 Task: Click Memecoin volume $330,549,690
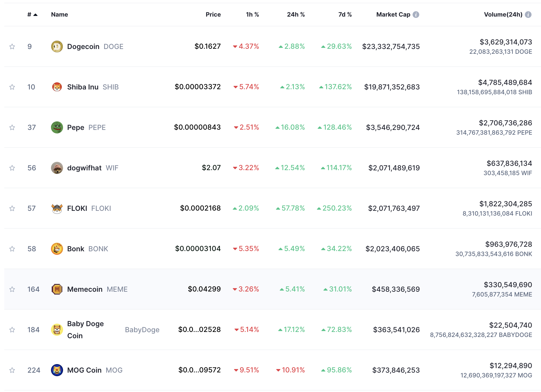(508, 285)
